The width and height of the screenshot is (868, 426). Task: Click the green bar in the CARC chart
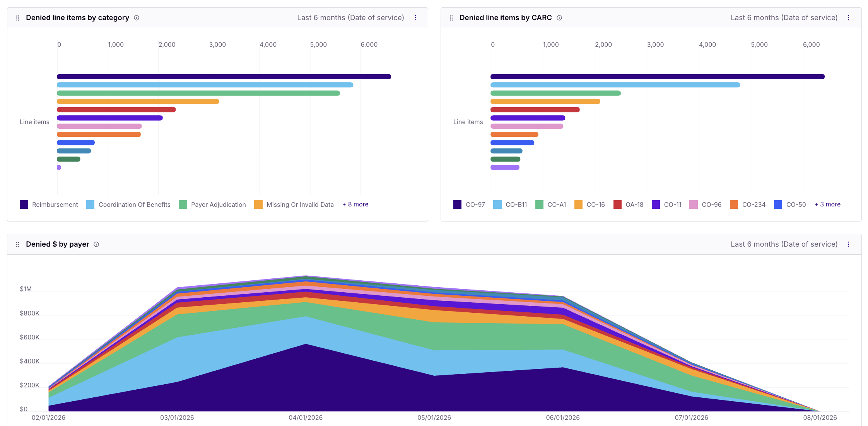[556, 93]
